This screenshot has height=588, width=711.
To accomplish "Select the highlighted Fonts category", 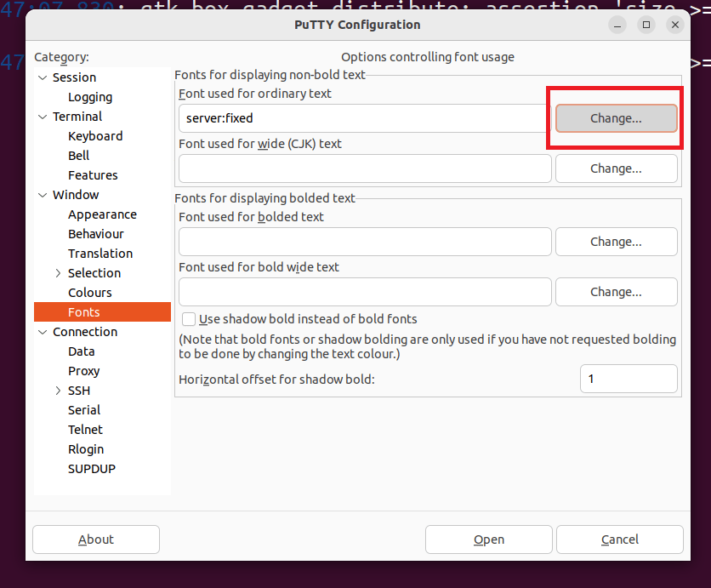I will pos(102,312).
